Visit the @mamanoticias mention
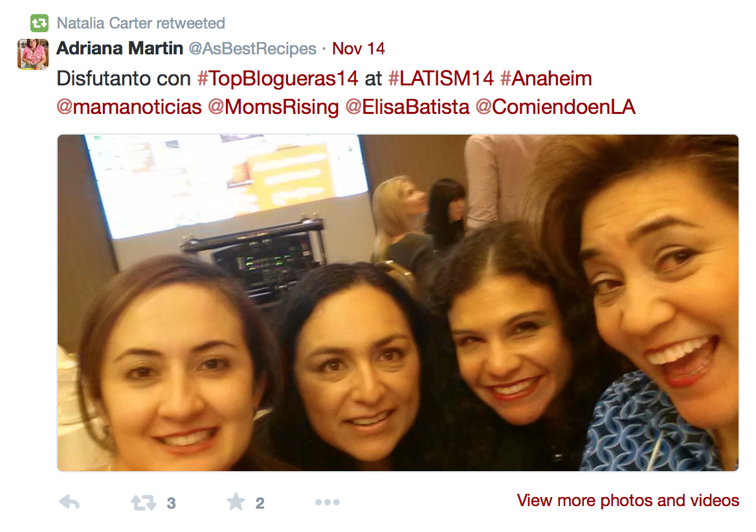Image resolution: width=756 pixels, height=532 pixels. tap(129, 107)
